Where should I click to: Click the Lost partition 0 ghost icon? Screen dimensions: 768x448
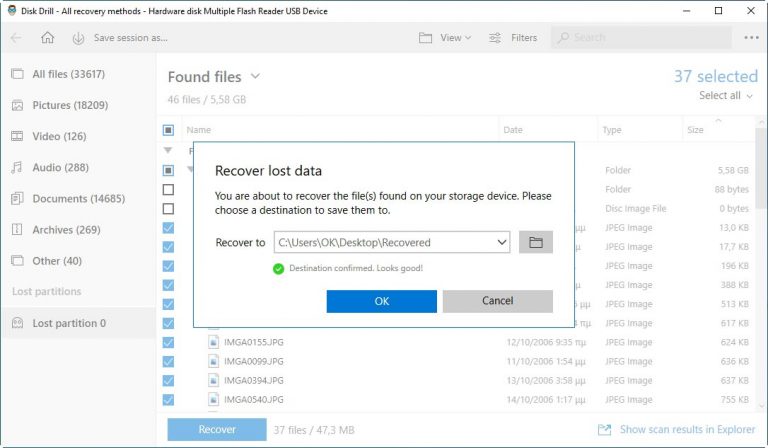(x=17, y=323)
